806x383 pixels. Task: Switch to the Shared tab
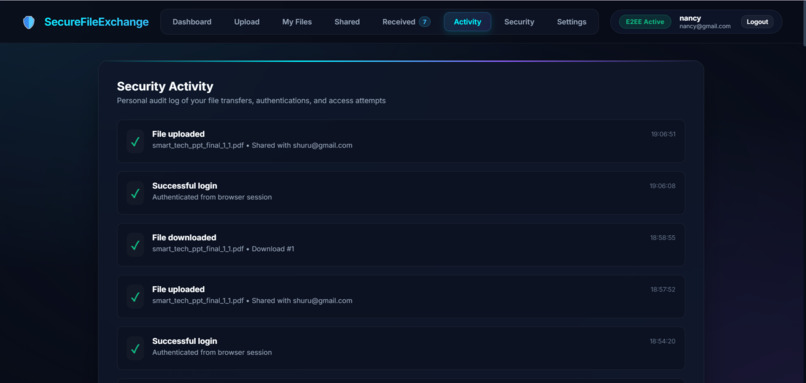click(347, 22)
